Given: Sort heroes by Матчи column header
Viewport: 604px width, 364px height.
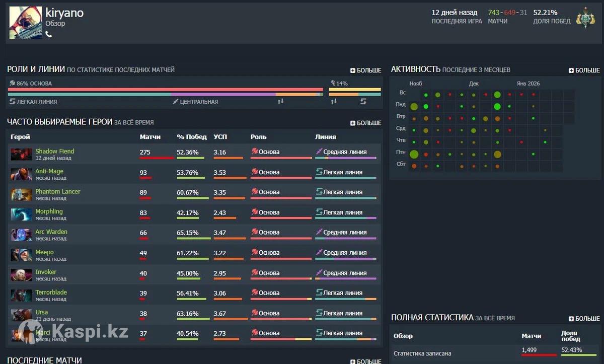Looking at the screenshot, I should [150, 137].
